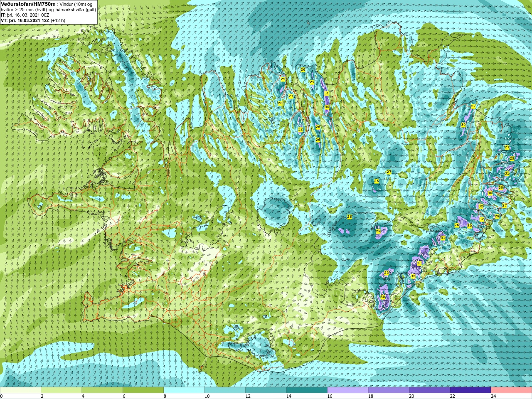The height and width of the screenshot is (399, 532).
Task: Click the legend scale label '6'
Action: point(124,396)
